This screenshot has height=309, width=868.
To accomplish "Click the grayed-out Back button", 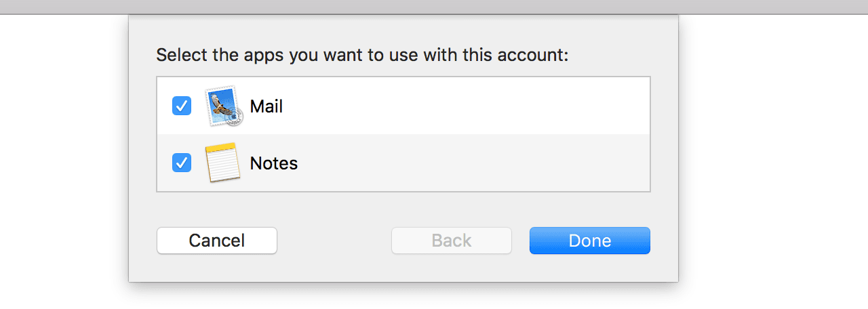I will (x=451, y=241).
